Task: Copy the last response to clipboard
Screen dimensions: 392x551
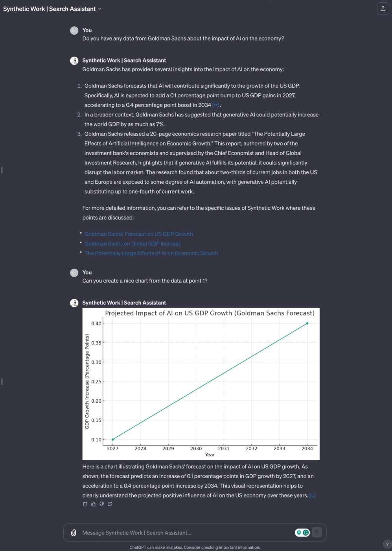Action: click(85, 504)
